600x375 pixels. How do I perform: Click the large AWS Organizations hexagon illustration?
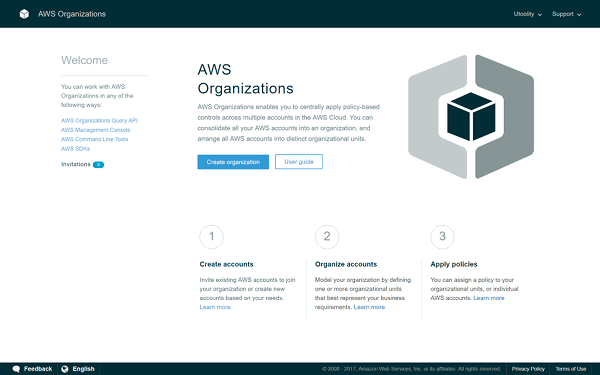[471, 117]
